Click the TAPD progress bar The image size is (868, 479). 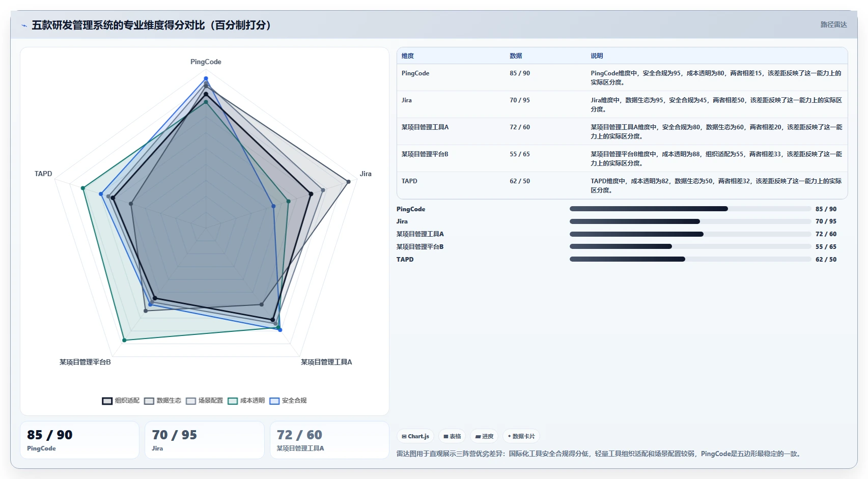(690, 259)
